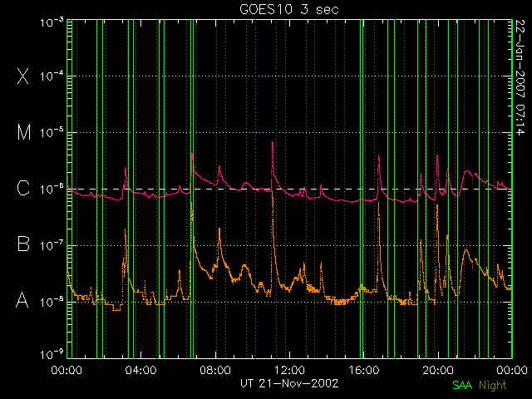
Task: Click the M flare class label
Action: [x=24, y=132]
